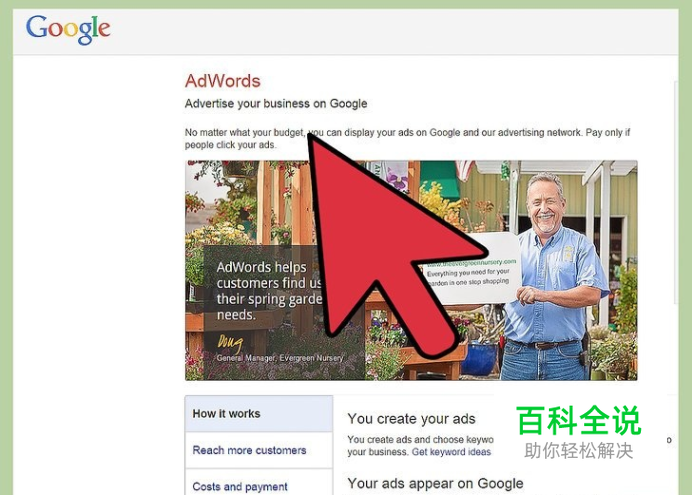Viewport: 692px width, 495px height.
Task: Open the Costs and payment tab
Action: click(x=259, y=483)
